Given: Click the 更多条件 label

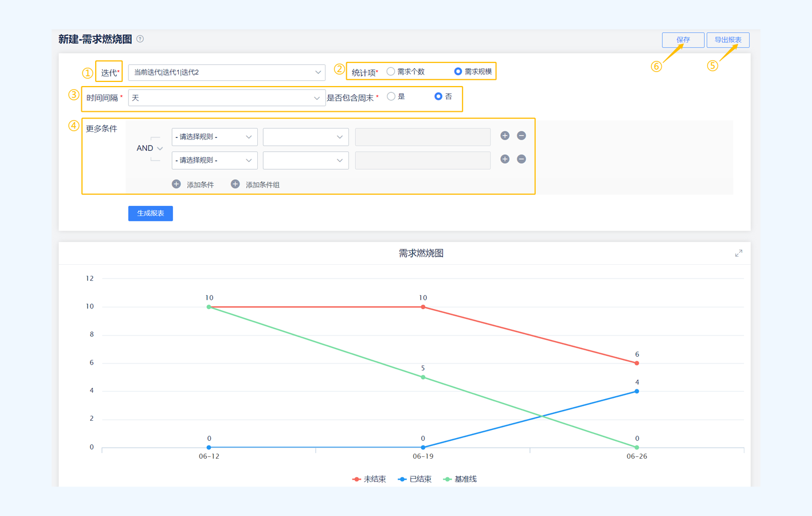Looking at the screenshot, I should pos(101,128).
